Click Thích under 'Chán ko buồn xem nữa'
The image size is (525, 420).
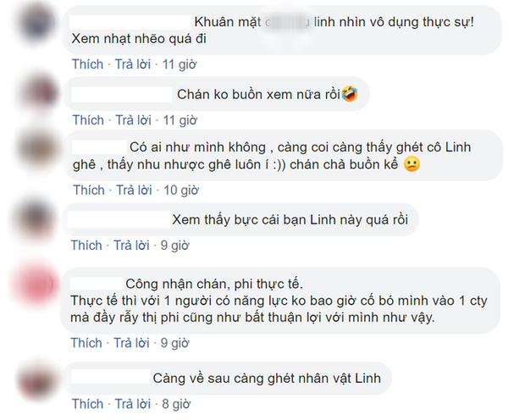(87, 119)
